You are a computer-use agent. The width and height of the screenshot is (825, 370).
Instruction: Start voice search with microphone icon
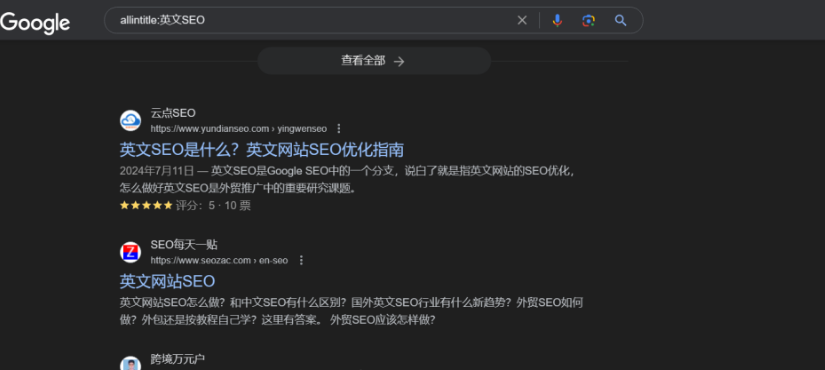pos(557,21)
